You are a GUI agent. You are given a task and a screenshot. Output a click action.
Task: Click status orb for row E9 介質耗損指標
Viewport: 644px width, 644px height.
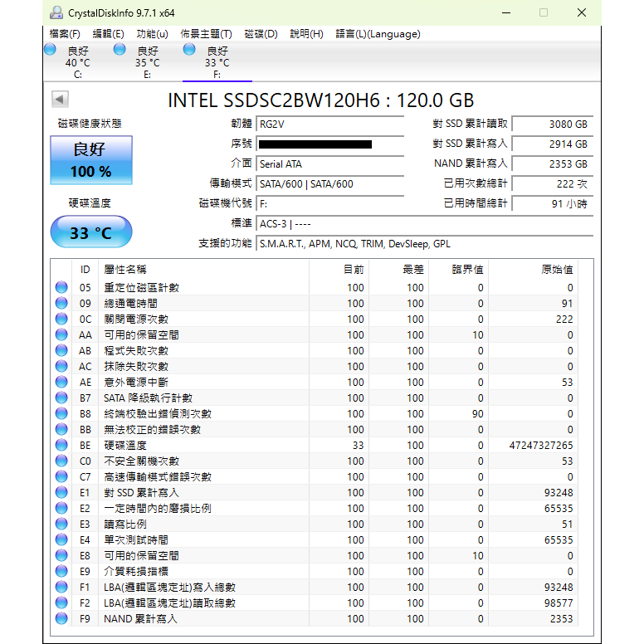(x=61, y=571)
